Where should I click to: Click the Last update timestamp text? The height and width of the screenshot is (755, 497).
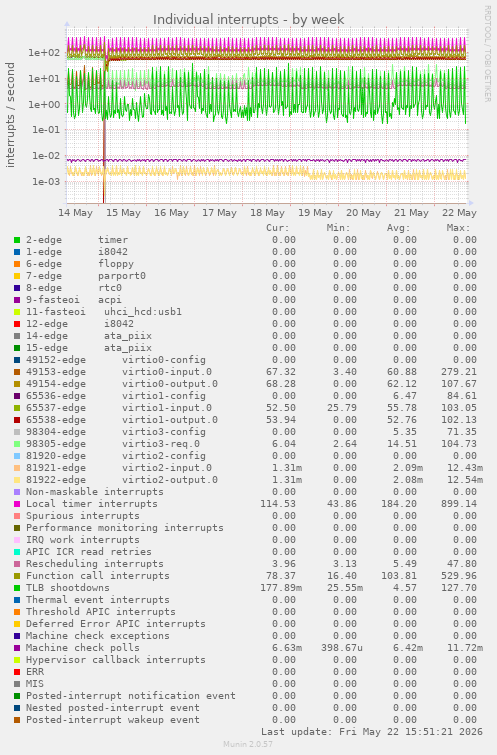[372, 732]
